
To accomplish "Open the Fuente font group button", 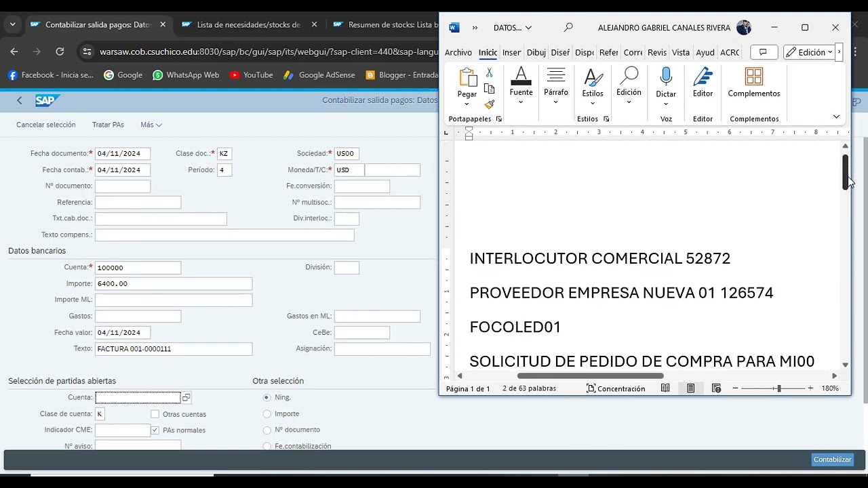I will (521, 86).
